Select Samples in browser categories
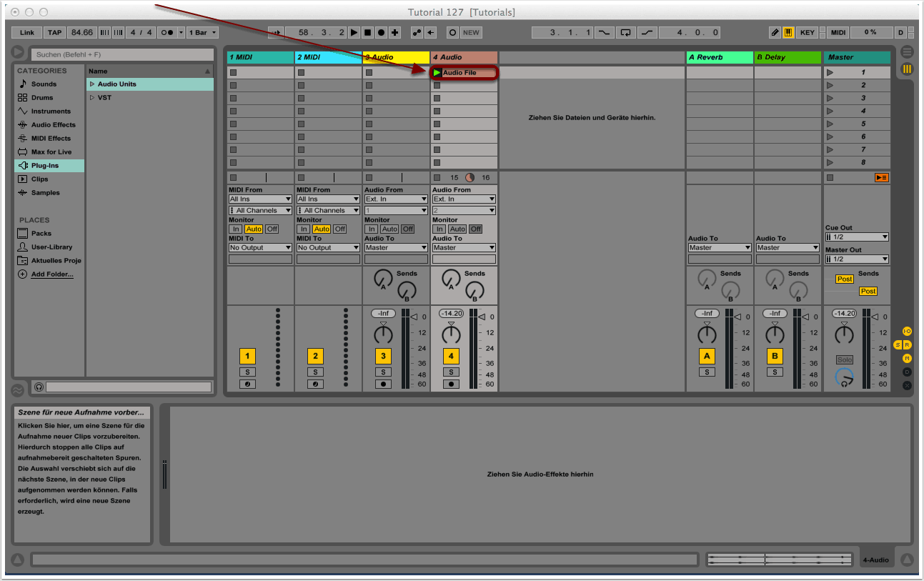 coord(45,193)
